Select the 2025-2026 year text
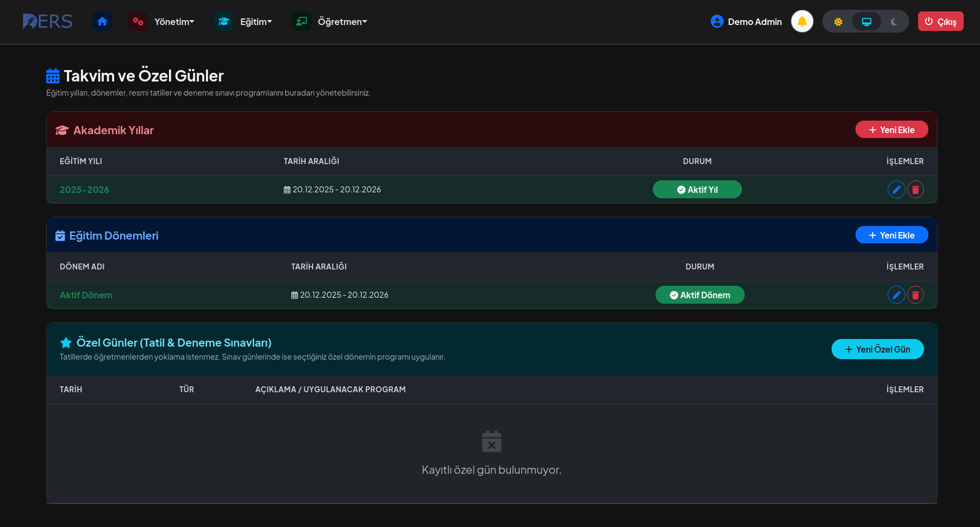This screenshot has height=527, width=980. 84,190
